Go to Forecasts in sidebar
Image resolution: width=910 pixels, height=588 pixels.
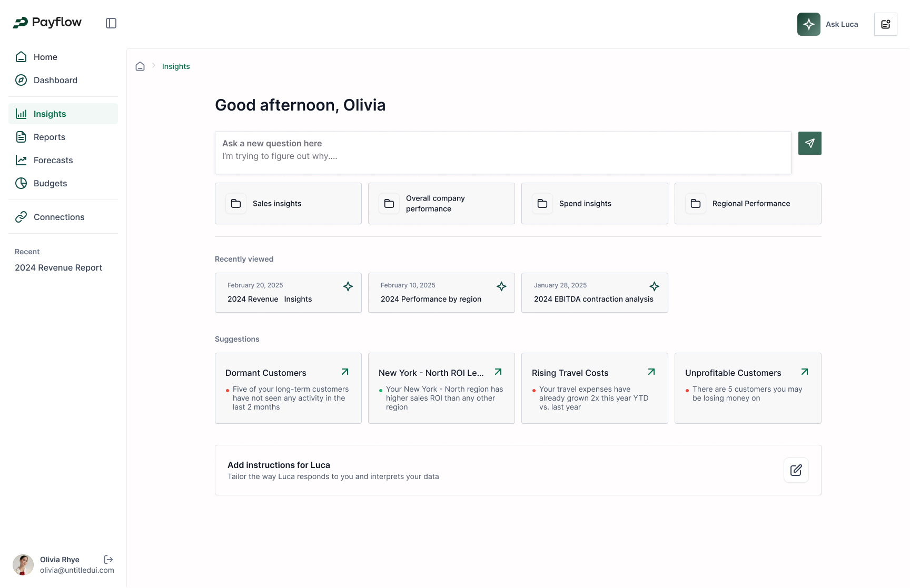tap(53, 160)
